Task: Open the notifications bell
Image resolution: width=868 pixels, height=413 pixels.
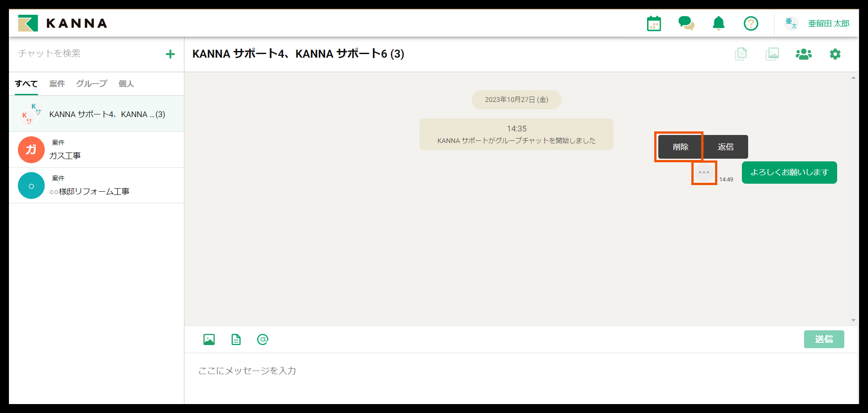Action: click(x=718, y=23)
